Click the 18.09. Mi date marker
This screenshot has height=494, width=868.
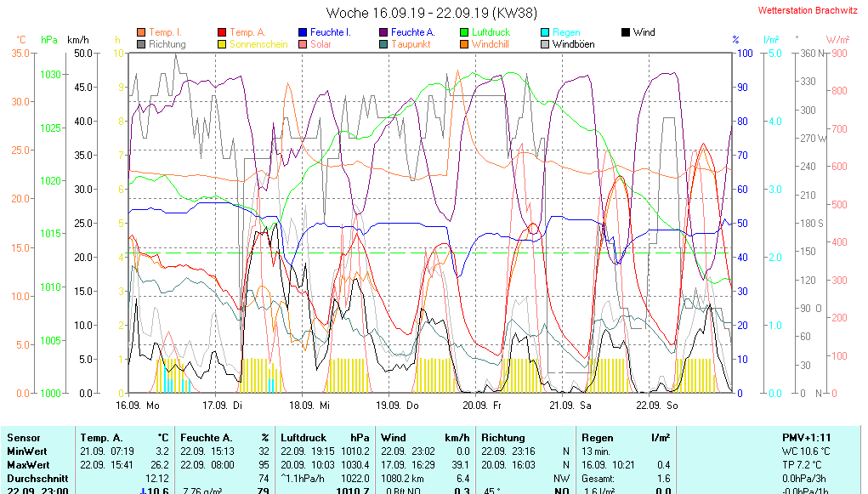[x=309, y=406]
